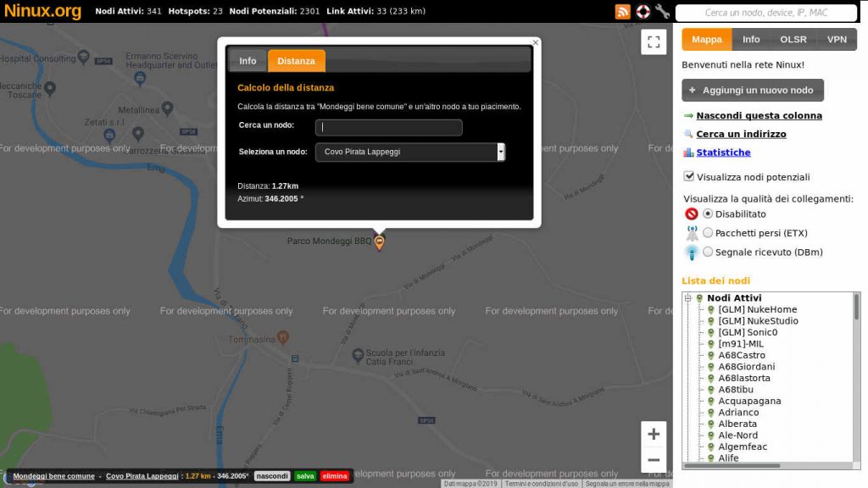Focus the Cerca un nodo input field
This screenshot has height=488, width=868.
[388, 128]
